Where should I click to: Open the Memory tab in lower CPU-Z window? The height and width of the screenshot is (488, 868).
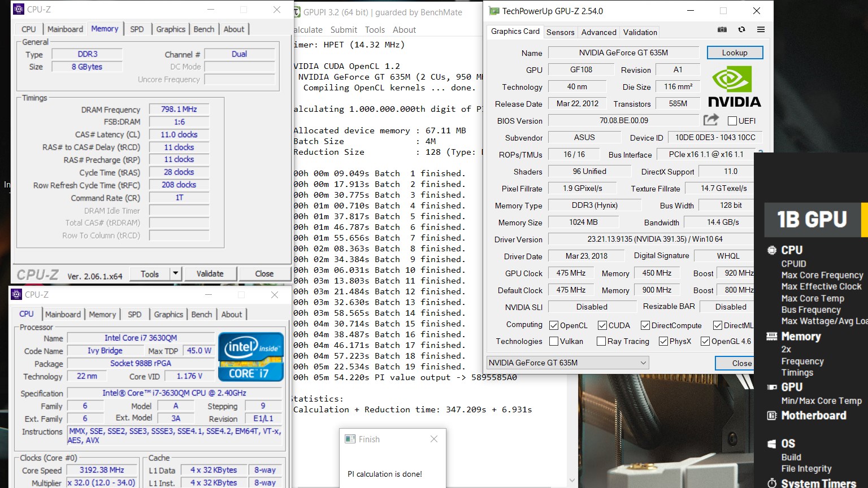tap(102, 315)
